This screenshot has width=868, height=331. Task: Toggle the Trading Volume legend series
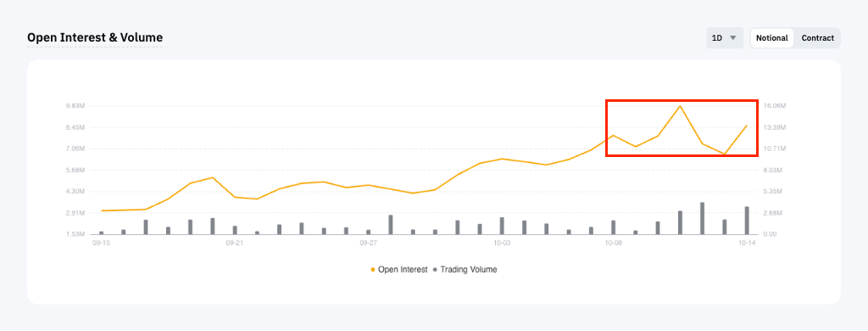(x=465, y=269)
